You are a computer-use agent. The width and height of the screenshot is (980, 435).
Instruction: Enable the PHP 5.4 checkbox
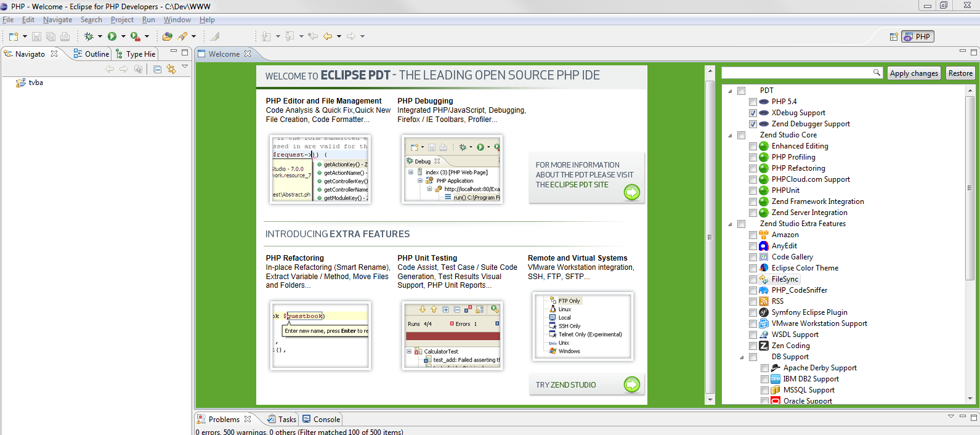(x=753, y=102)
